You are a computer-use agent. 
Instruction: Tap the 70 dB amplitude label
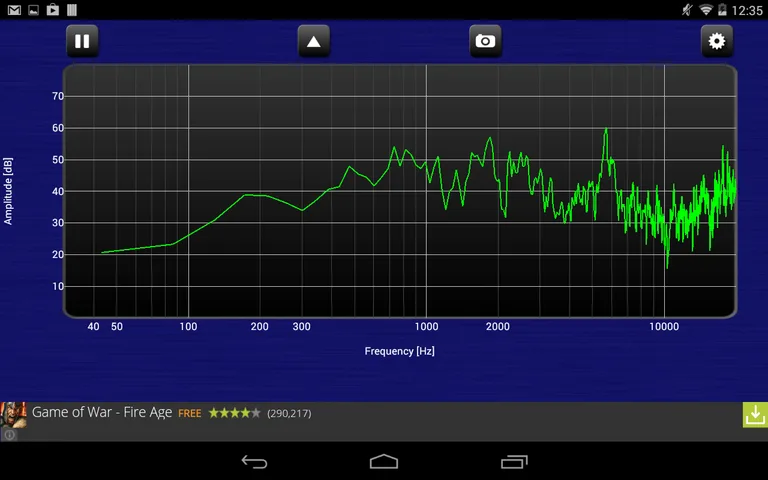[x=58, y=96]
